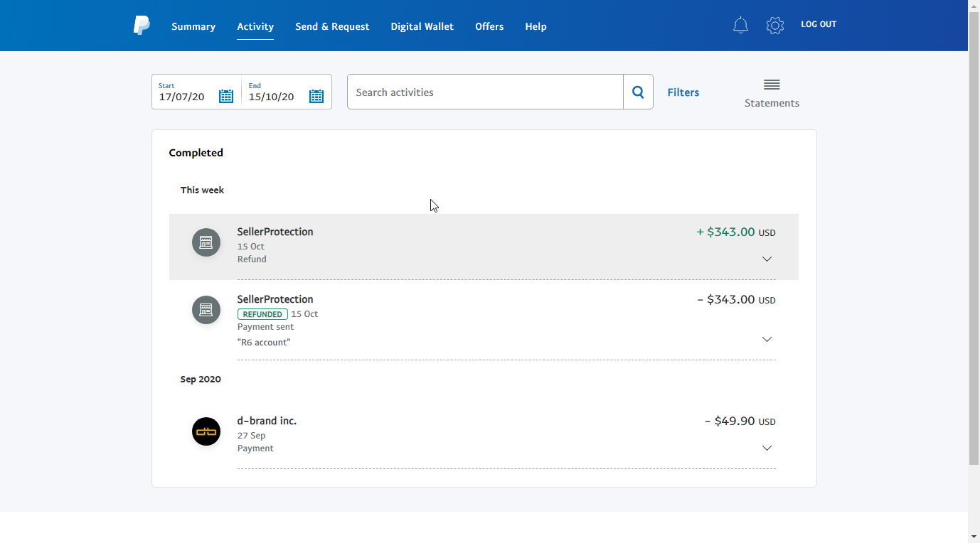Expand the +$343.00 refund transaction chevron
980x543 pixels.
tap(767, 259)
